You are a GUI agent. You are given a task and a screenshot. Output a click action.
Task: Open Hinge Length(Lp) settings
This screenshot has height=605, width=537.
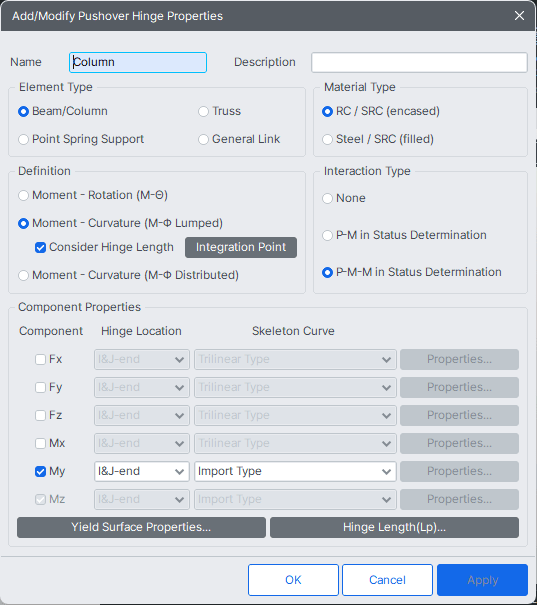click(x=394, y=527)
